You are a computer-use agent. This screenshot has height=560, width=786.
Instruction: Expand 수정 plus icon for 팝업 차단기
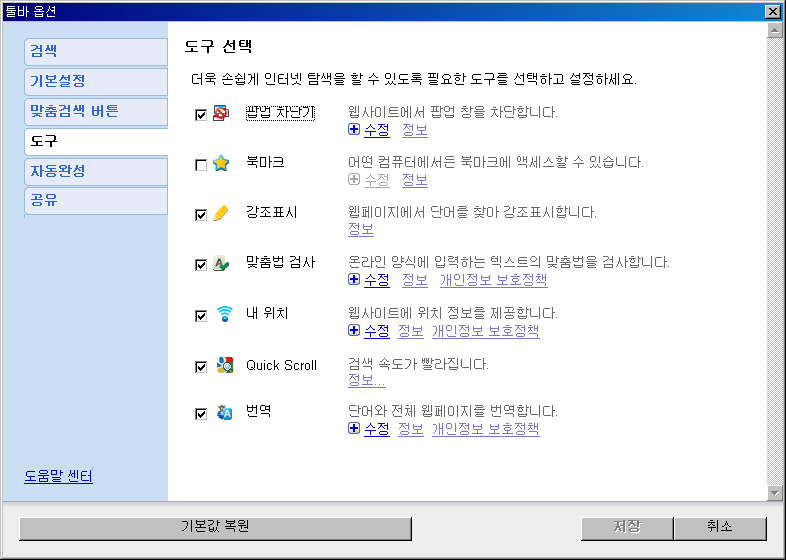[x=354, y=129]
